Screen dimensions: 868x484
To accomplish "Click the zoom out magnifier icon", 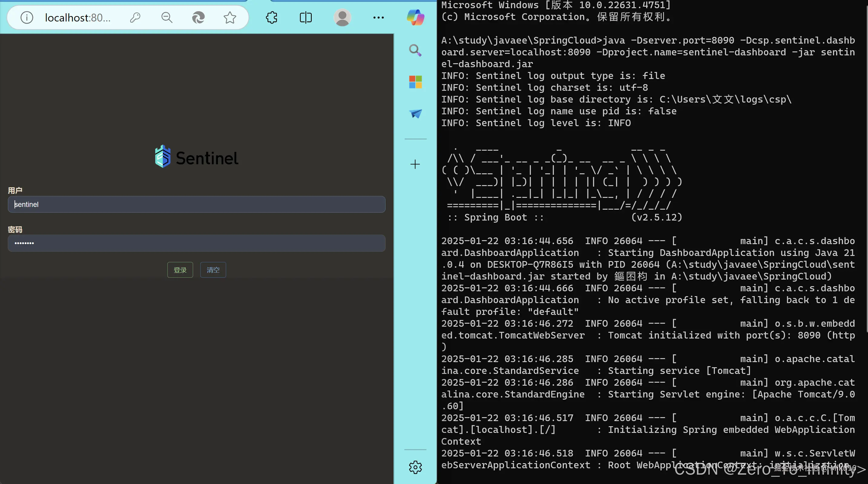I will pos(167,18).
